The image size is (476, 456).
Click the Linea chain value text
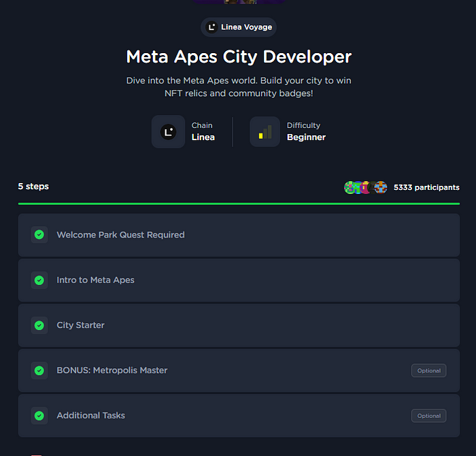point(203,137)
